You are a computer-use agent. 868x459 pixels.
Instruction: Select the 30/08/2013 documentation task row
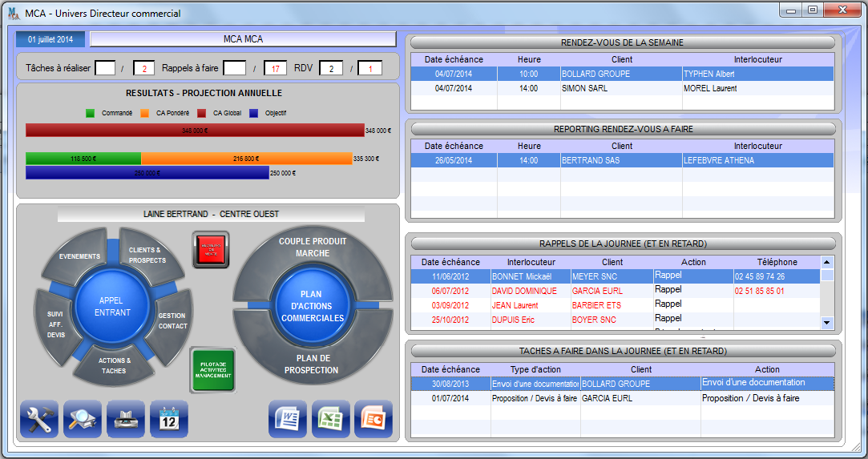click(x=623, y=383)
